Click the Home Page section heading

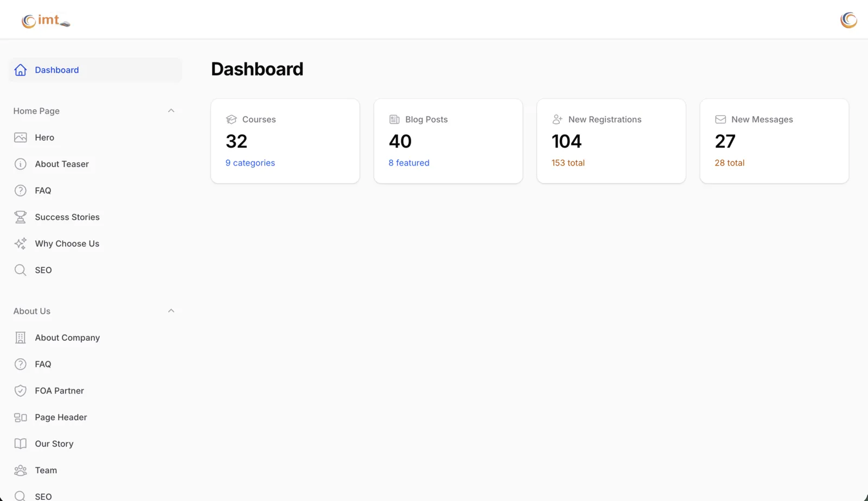click(36, 111)
